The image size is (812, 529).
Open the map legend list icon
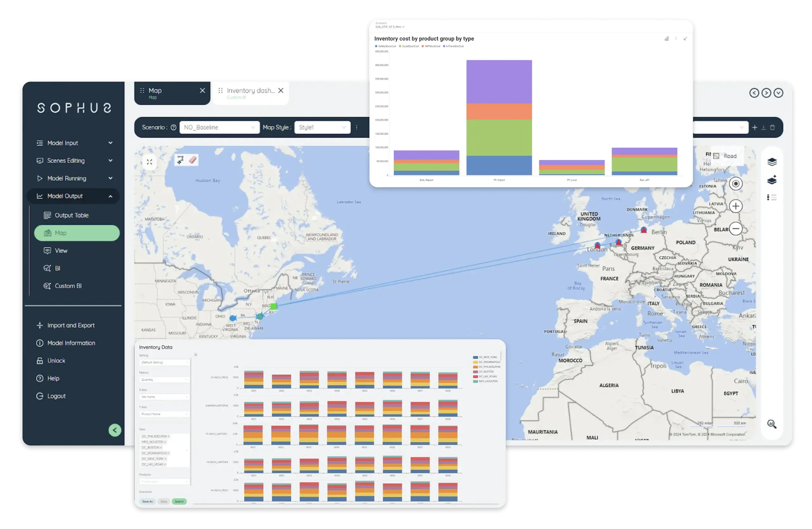(x=772, y=197)
